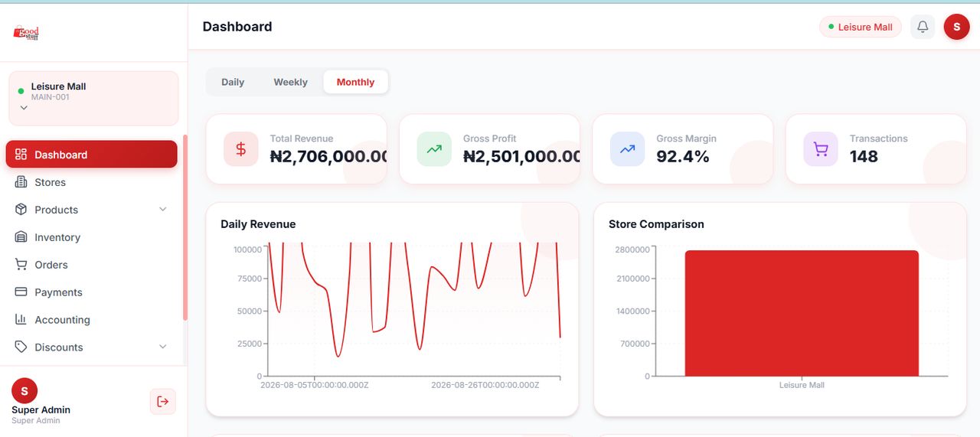Click the Discounts tag icon
This screenshot has height=437, width=980.
coord(21,347)
